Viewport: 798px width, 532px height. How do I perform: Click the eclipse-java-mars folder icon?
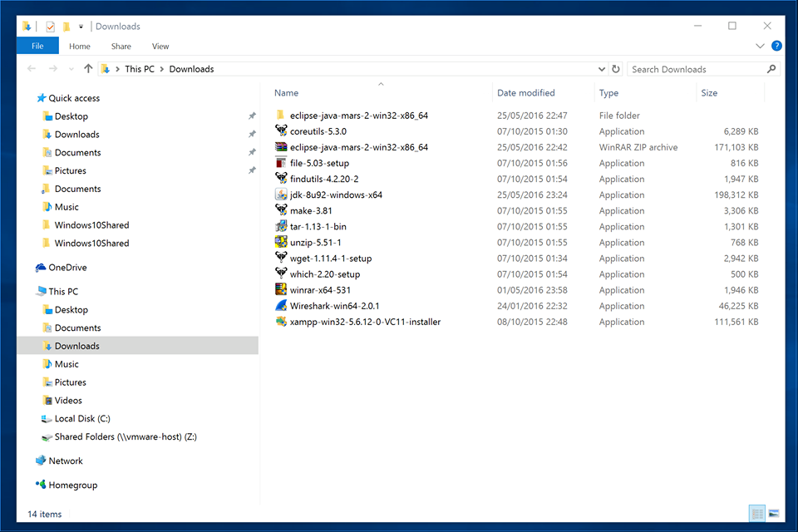tap(280, 115)
